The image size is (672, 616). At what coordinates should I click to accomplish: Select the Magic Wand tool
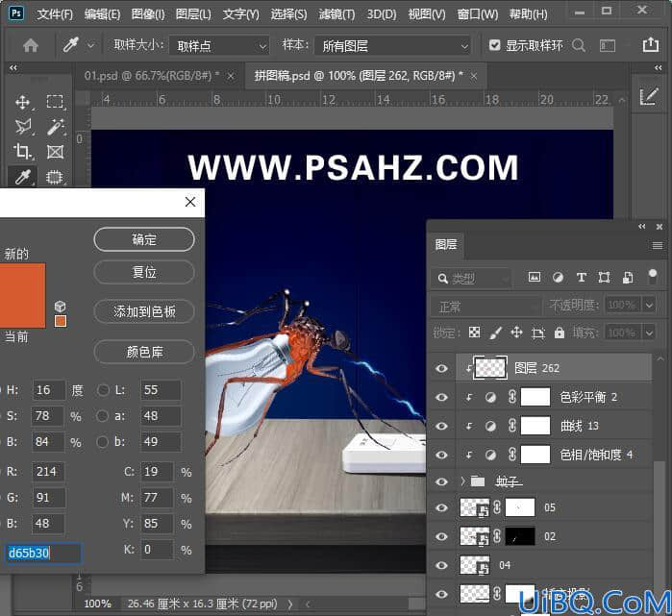(55, 127)
